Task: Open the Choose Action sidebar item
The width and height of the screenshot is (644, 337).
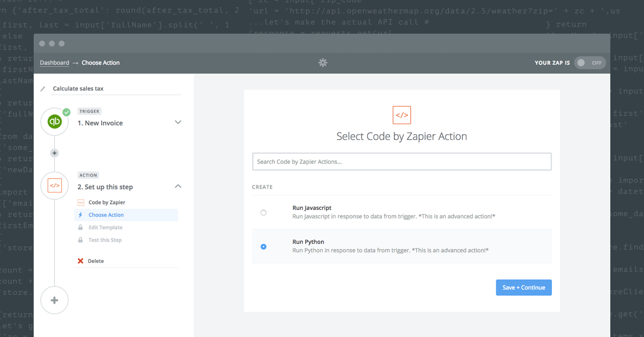Action: click(106, 215)
